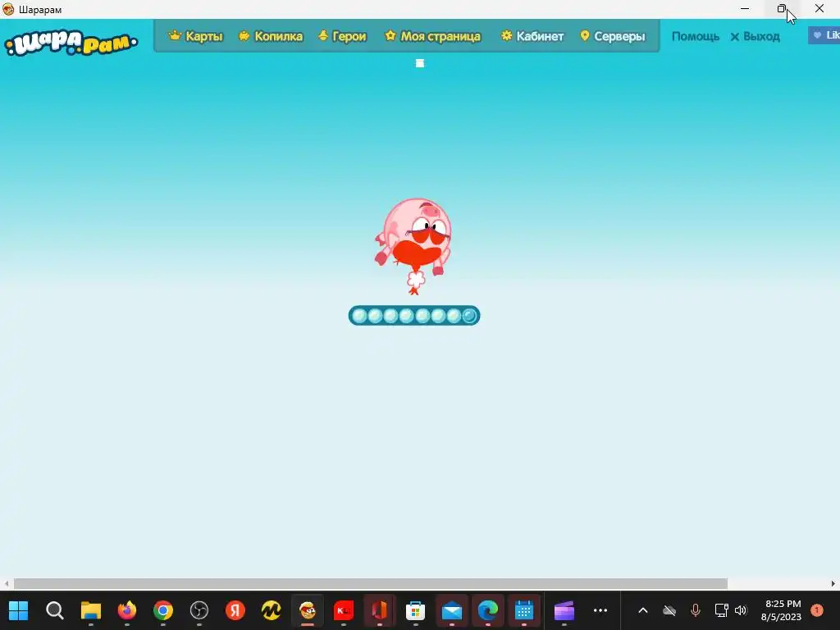Image resolution: width=840 pixels, height=630 pixels.
Task: Click the Карты crown icon
Action: (x=176, y=35)
